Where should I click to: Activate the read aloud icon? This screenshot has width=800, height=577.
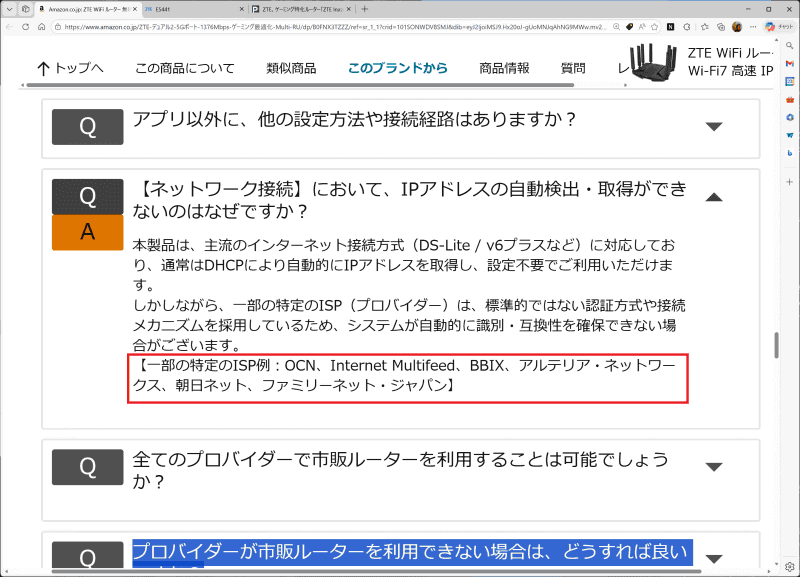pyautogui.click(x=642, y=27)
